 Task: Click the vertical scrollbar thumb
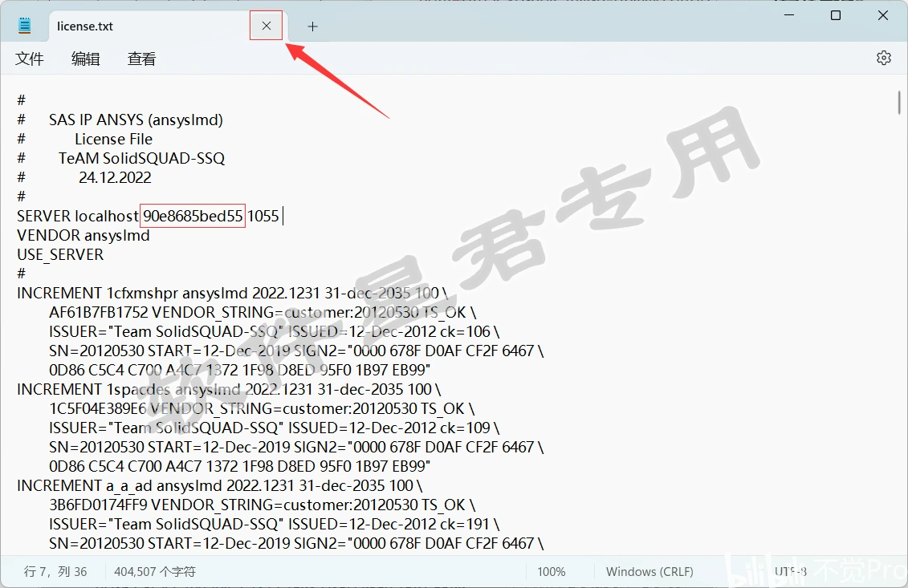click(899, 103)
